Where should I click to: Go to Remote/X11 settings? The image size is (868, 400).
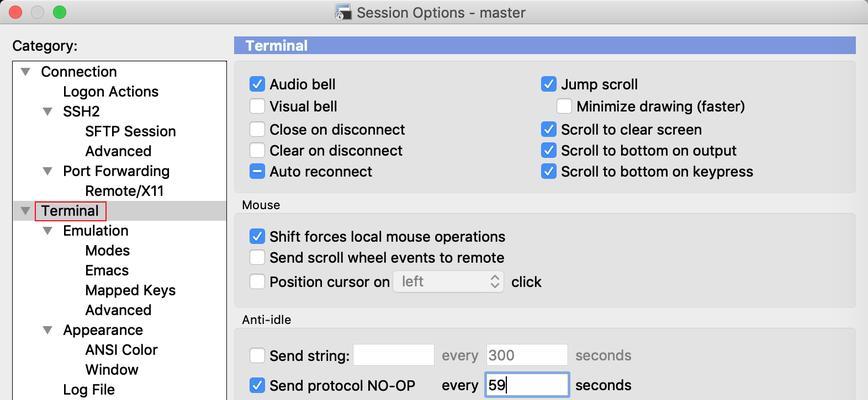tap(124, 191)
